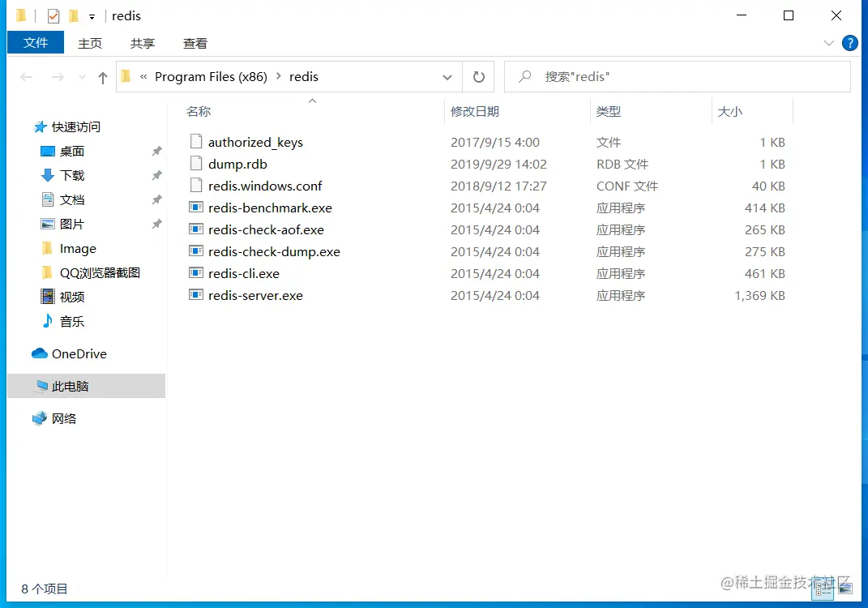The image size is (868, 608).
Task: Open 视频 in the navigation pane
Action: pos(72,298)
